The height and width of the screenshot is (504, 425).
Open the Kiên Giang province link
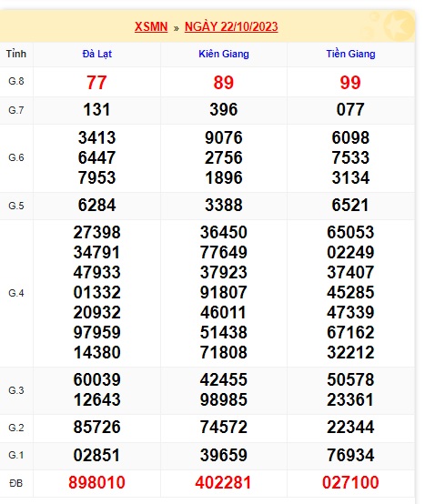(x=224, y=54)
